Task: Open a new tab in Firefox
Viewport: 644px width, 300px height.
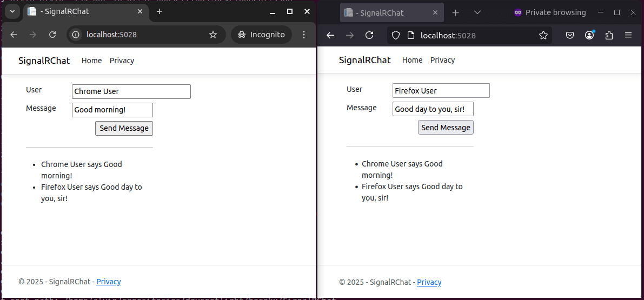Action: (x=455, y=13)
